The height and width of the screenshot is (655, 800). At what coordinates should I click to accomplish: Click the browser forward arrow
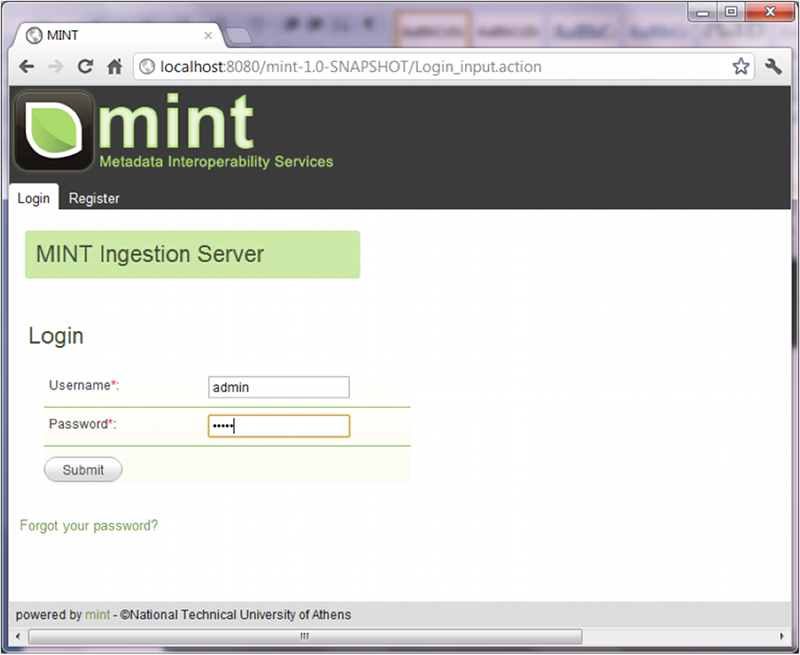pos(55,66)
